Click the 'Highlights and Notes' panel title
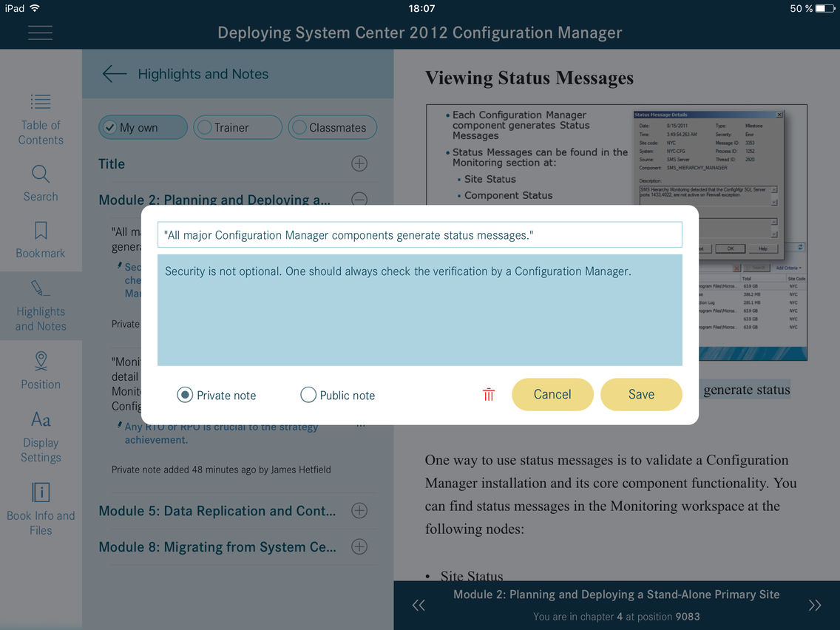Image resolution: width=840 pixels, height=630 pixels. [x=203, y=74]
